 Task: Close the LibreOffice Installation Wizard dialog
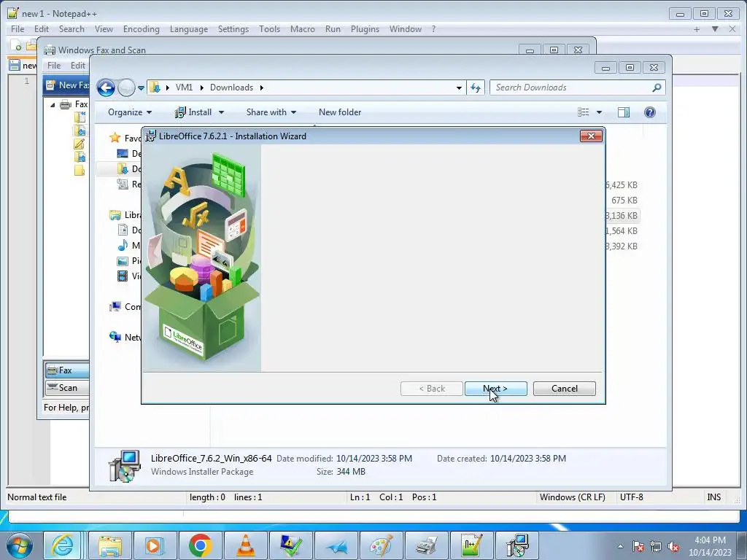click(x=591, y=136)
